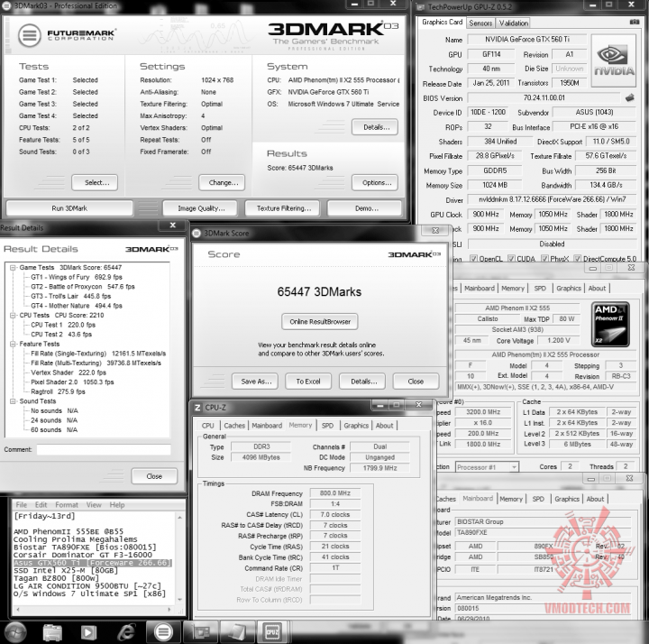Click the Details... button in Score window
Screen dimensions: 649x644
(362, 382)
